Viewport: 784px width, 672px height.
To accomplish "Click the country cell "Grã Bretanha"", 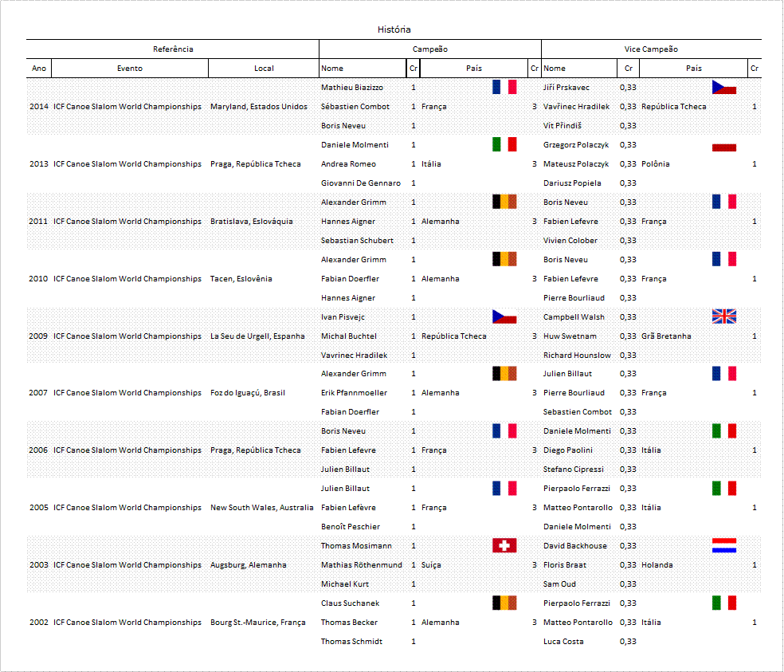I will 666,336.
